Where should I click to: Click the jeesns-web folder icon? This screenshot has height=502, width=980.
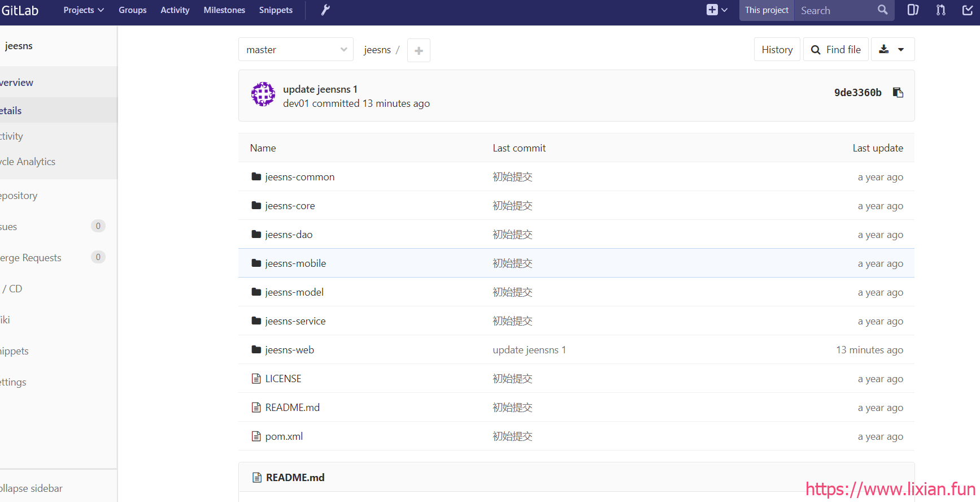(256, 350)
